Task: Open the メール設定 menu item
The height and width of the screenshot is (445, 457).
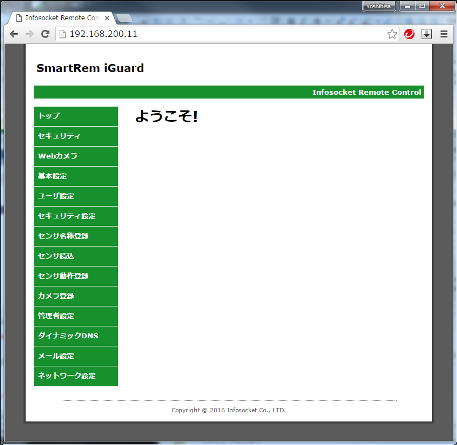Action: 76,356
